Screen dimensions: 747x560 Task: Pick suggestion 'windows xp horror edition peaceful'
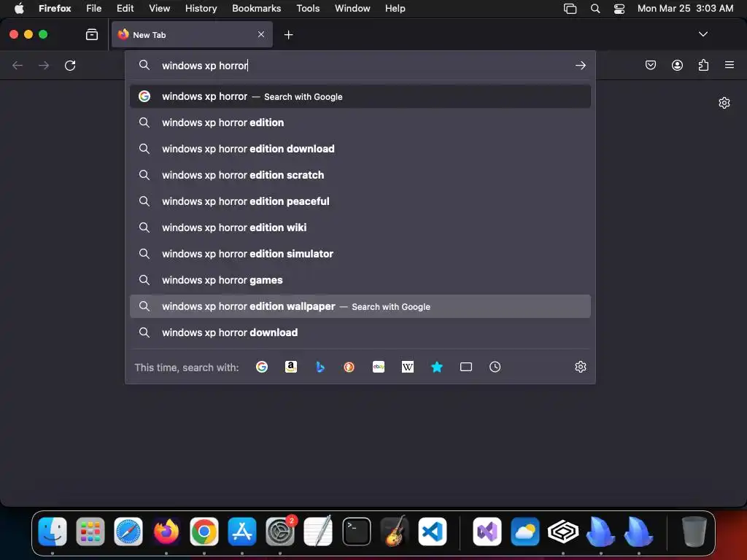[x=360, y=201]
